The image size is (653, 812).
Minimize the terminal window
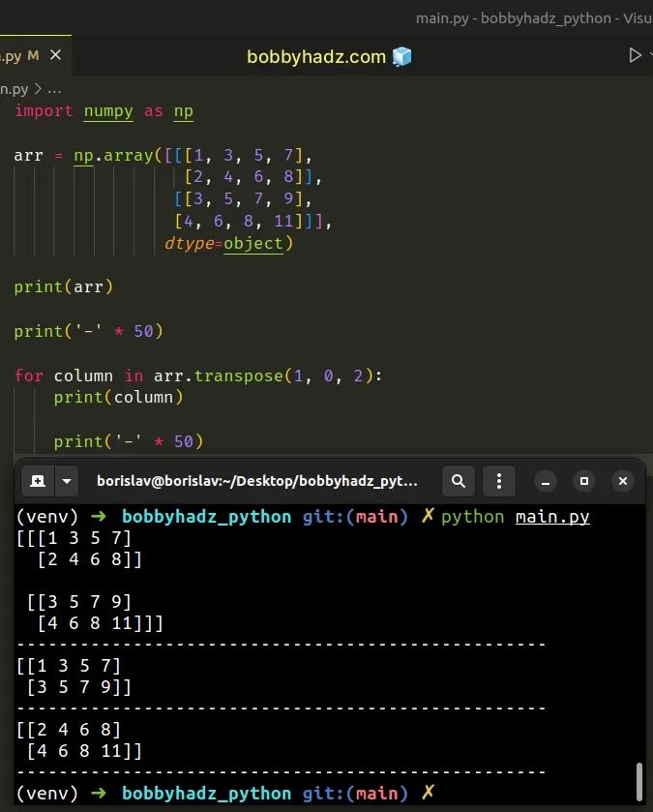coord(546,482)
